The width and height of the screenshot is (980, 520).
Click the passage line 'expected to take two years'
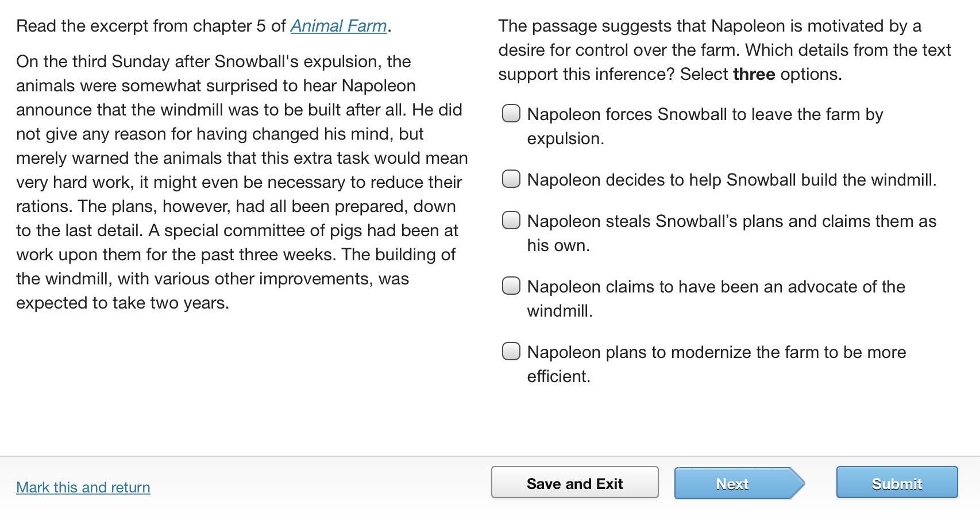[x=122, y=303]
